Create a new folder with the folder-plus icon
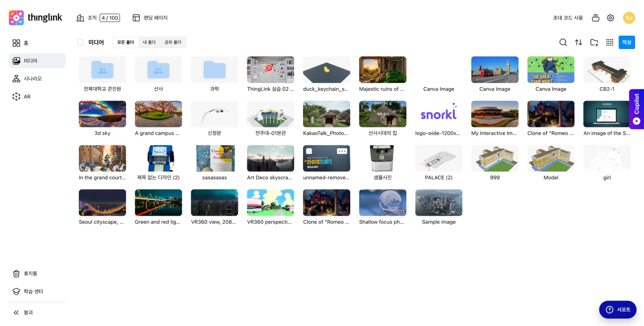 click(x=594, y=42)
